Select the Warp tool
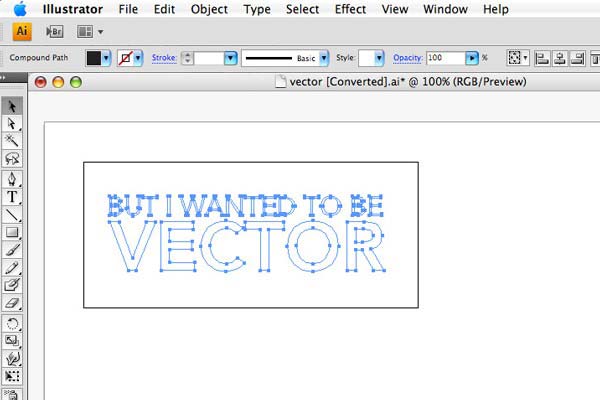600x400 pixels. (12, 358)
